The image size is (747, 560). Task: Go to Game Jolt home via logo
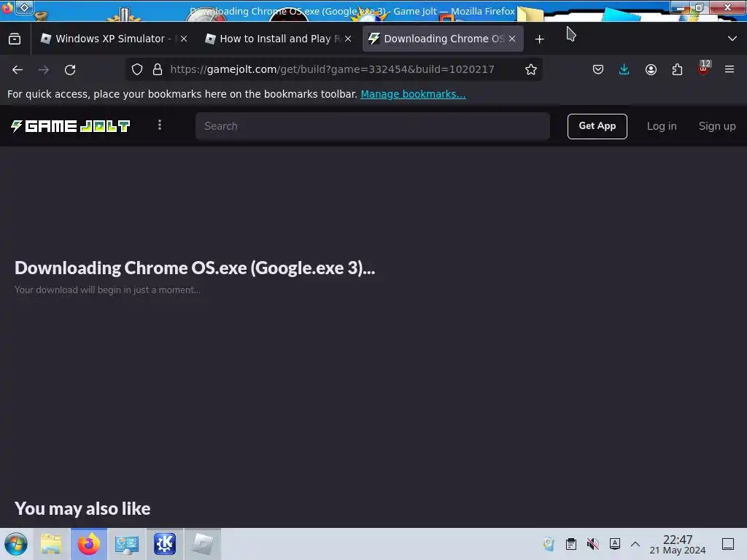click(x=71, y=126)
